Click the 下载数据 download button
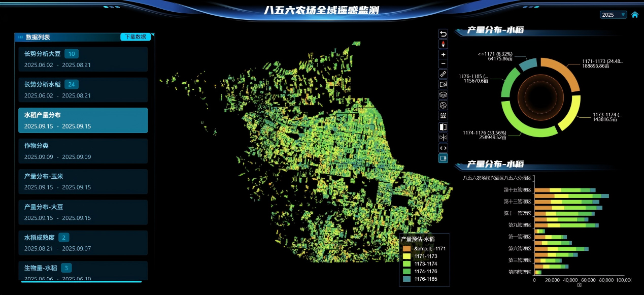This screenshot has height=295, width=644. tap(135, 37)
